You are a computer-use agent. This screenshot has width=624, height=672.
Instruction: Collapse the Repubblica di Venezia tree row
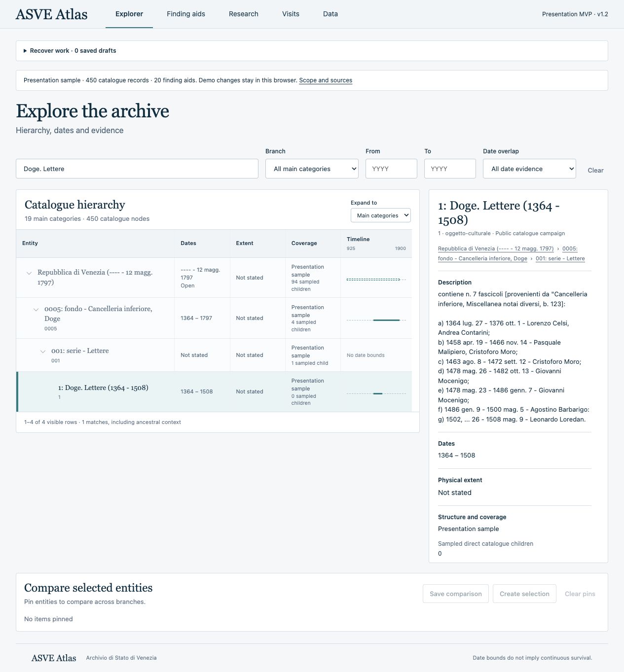click(x=29, y=273)
